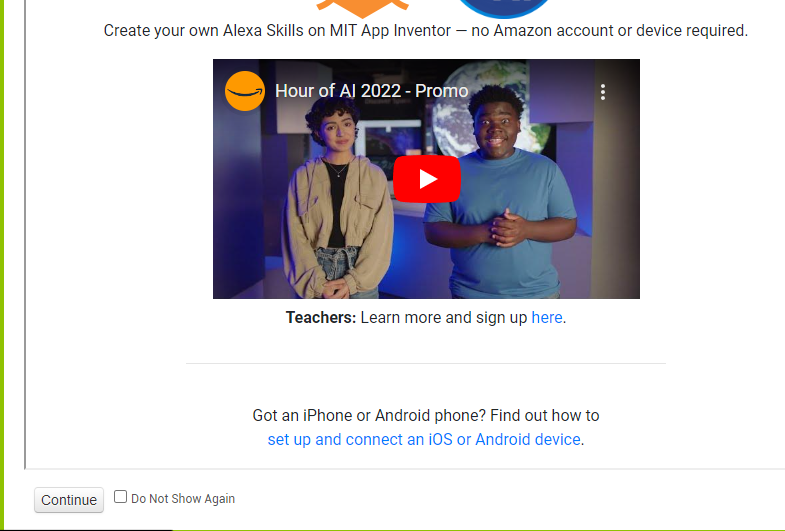785x531 pixels.
Task: Click the Amazon smile channel avatar
Action: tap(245, 91)
